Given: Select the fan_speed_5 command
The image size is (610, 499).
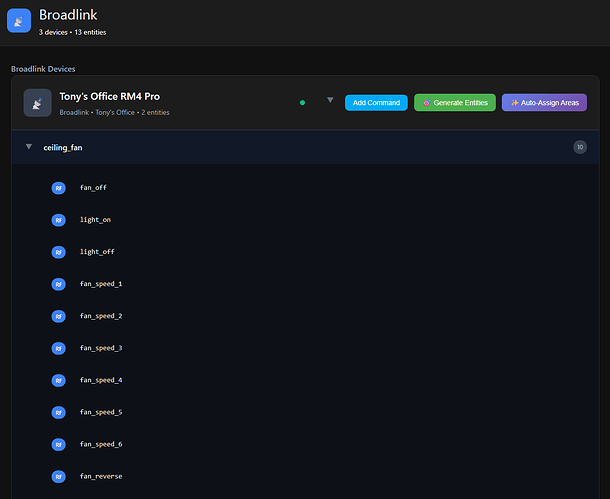Looking at the screenshot, I should point(101,412).
